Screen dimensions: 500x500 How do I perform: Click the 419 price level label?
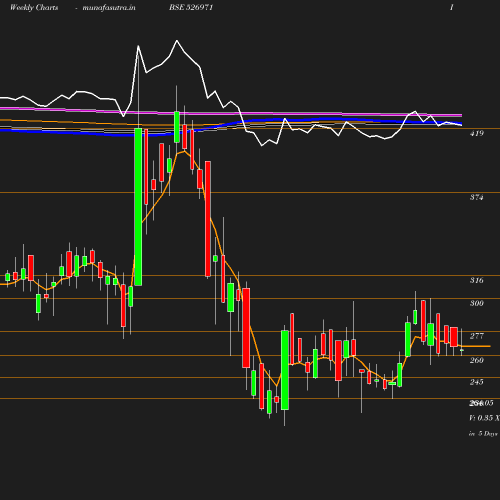click(x=477, y=134)
